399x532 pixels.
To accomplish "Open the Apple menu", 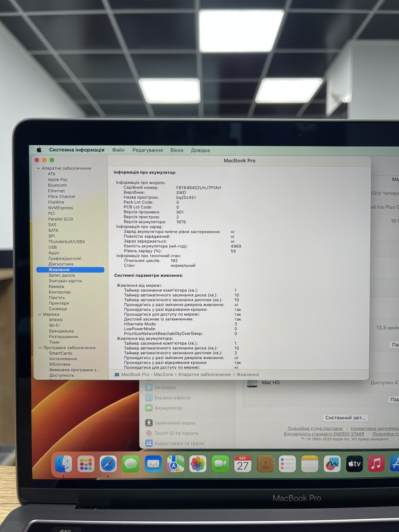I will click(x=39, y=150).
